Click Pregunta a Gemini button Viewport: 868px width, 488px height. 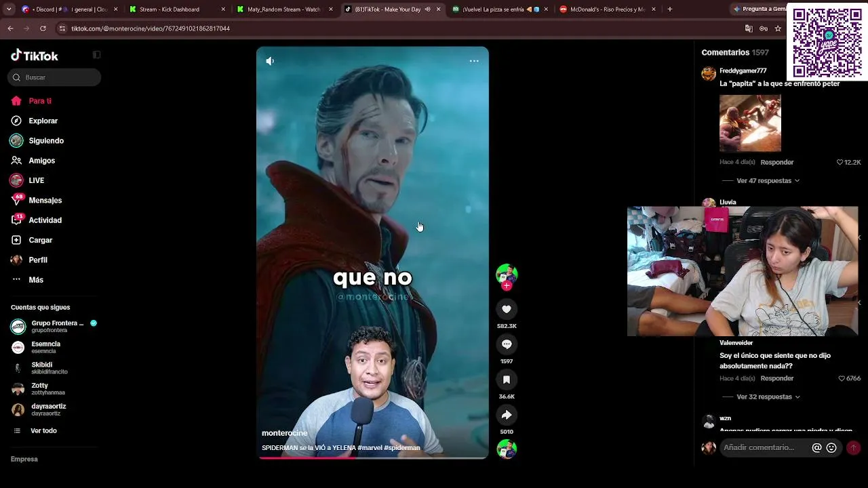tap(758, 9)
